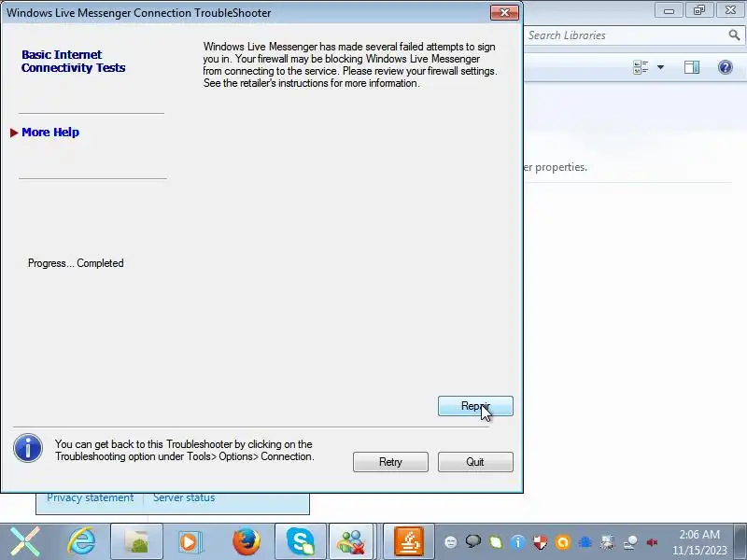Open the Privacy statement link
Screen dimensions: 747x560
click(90, 498)
